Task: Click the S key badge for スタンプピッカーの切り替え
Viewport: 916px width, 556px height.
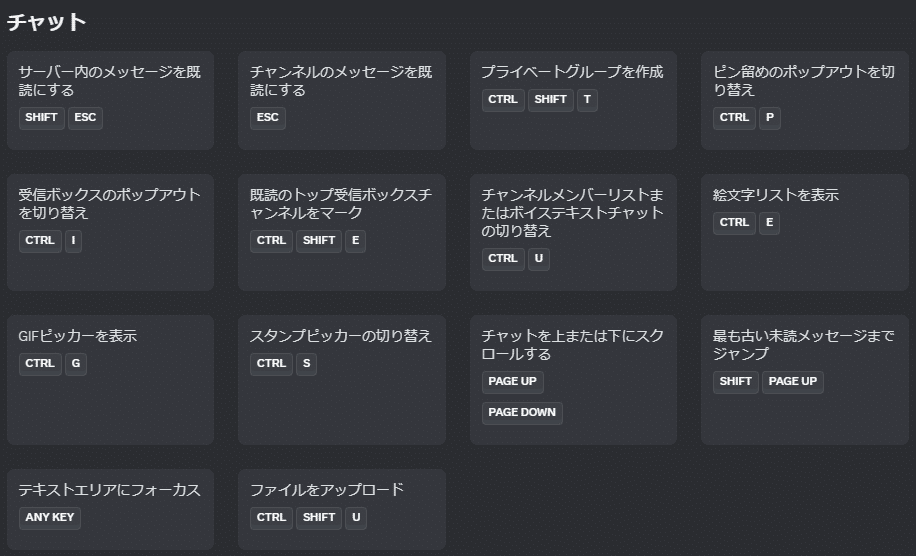Action: click(x=306, y=364)
